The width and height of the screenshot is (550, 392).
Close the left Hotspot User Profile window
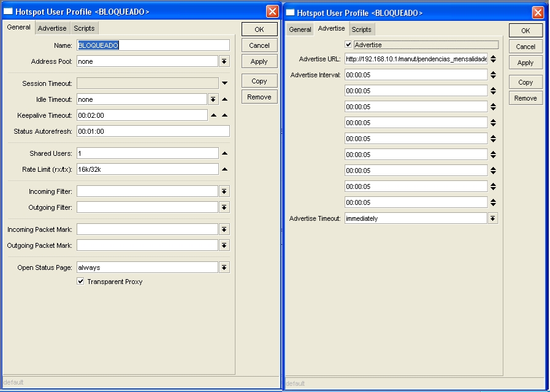(272, 12)
